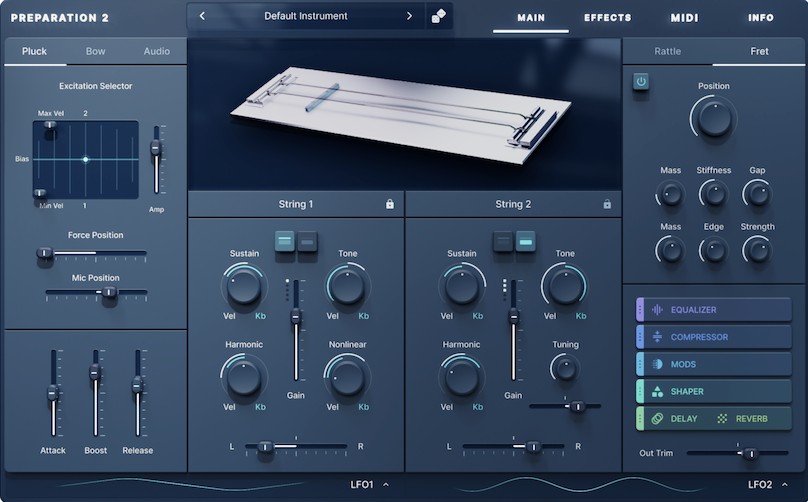Select the Audio excitation tab
This screenshot has height=502, width=808.
pyautogui.click(x=157, y=51)
